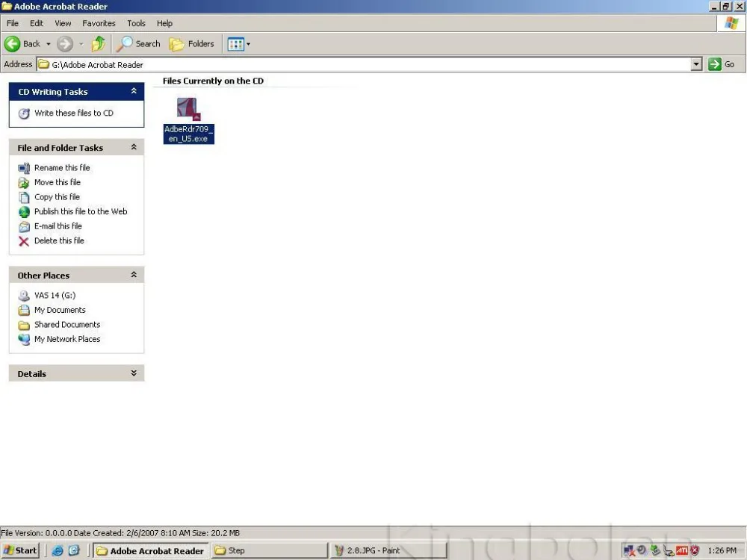
Task: Click the Copy this file icon
Action: tap(24, 198)
